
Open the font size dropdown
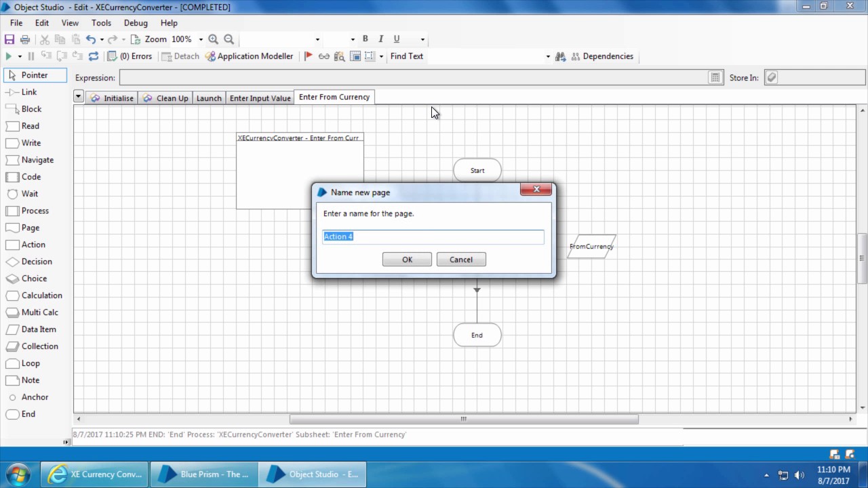coord(353,39)
